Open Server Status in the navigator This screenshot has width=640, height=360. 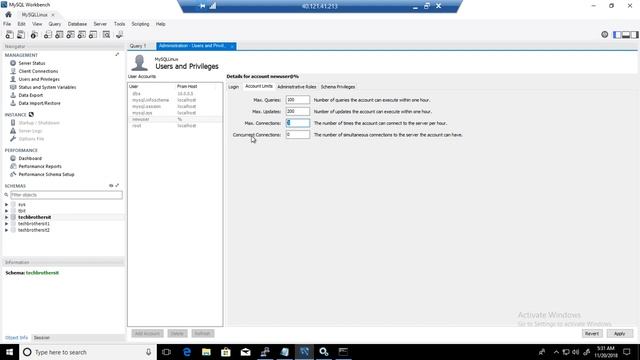pos(32,63)
